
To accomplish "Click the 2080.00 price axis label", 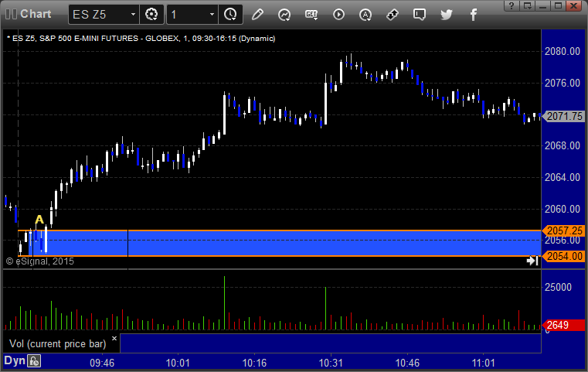I will coord(563,51).
